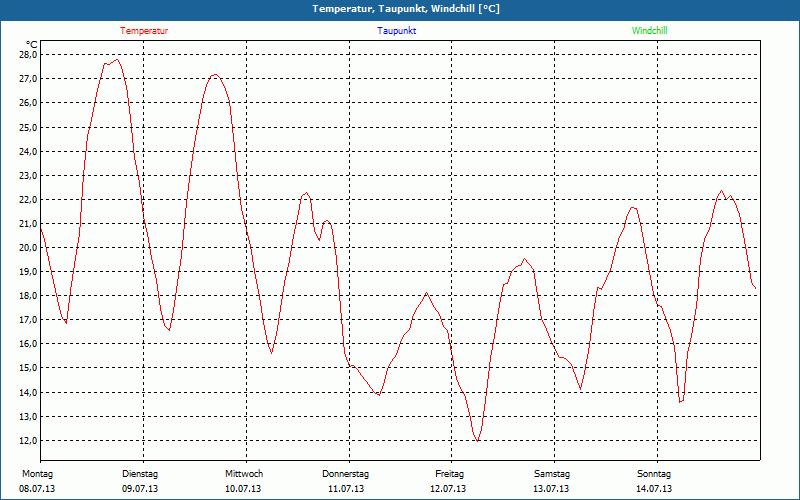800x500 pixels.
Task: Click the 14.07.13 date label
Action: pos(654,489)
